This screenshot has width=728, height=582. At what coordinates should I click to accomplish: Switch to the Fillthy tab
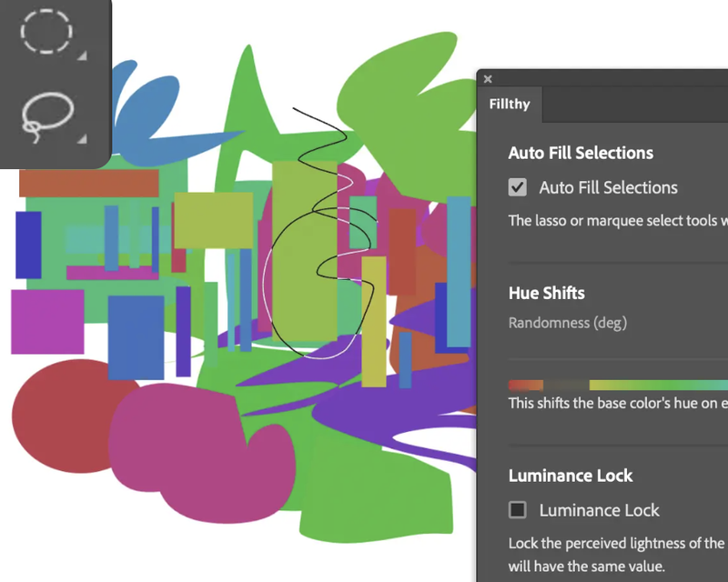tap(510, 105)
